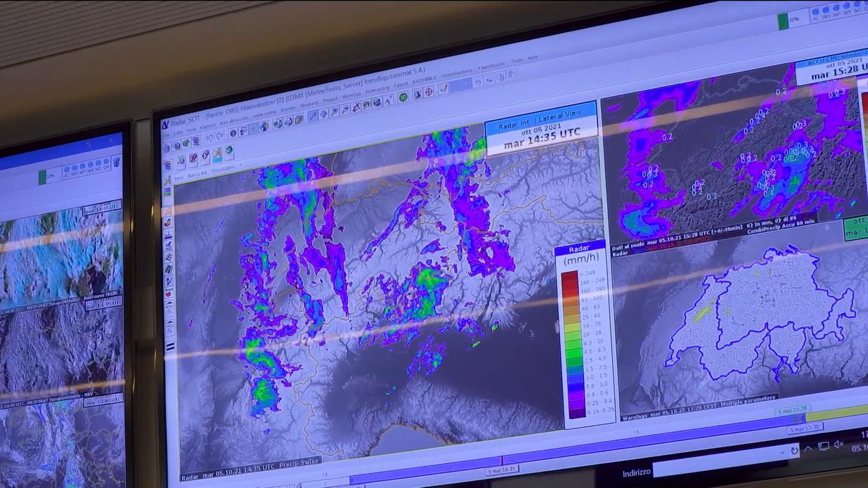Click the red crosshair target icon
The width and height of the screenshot is (868, 488).
coord(428,92)
